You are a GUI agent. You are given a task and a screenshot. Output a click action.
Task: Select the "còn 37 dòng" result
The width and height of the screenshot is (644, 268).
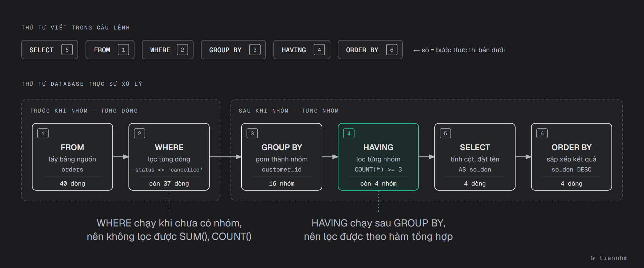click(x=169, y=184)
